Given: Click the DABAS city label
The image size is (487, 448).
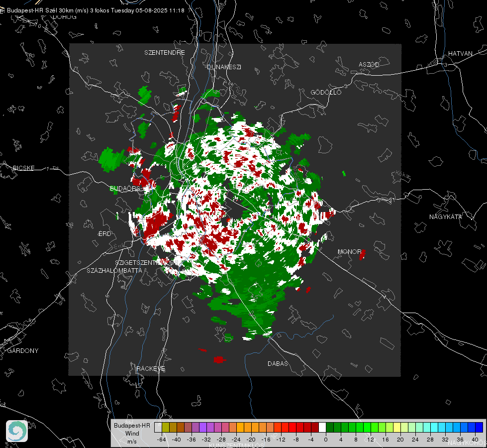Looking at the screenshot, I should pos(278,363).
